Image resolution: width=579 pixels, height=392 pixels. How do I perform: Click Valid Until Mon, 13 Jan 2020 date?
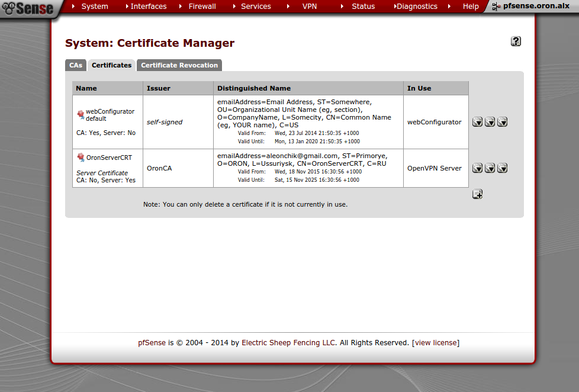[x=317, y=142]
